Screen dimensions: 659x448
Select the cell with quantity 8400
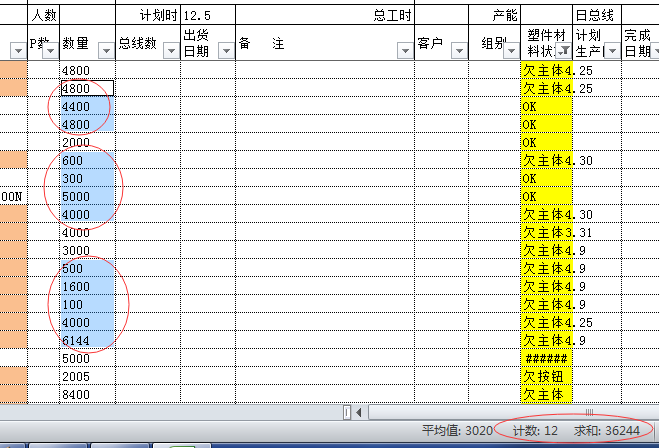(87, 394)
